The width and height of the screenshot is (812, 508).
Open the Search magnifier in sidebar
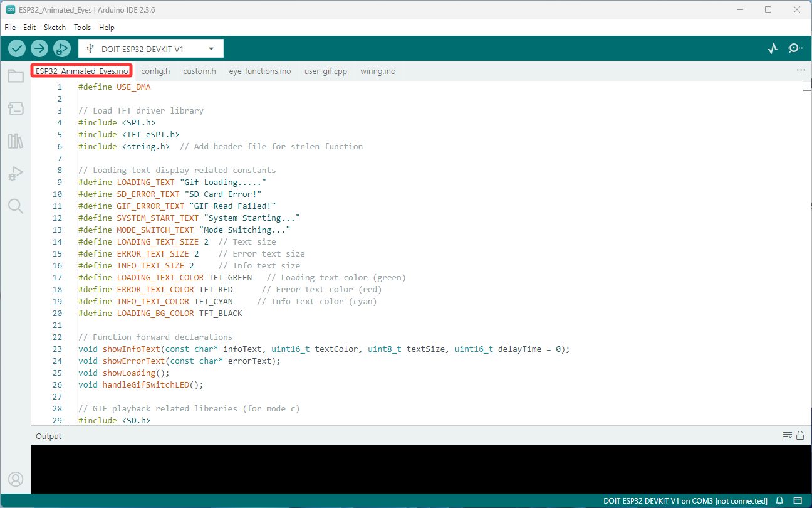16,206
